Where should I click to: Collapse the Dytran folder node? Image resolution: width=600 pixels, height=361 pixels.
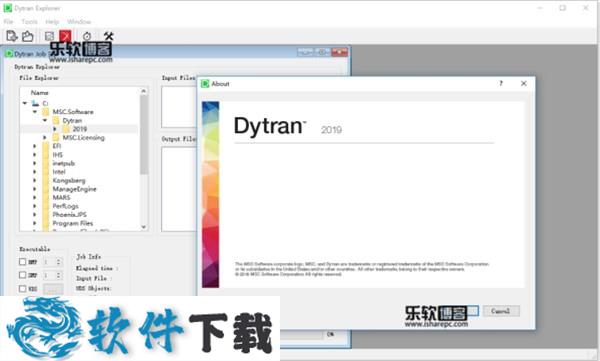click(x=45, y=121)
